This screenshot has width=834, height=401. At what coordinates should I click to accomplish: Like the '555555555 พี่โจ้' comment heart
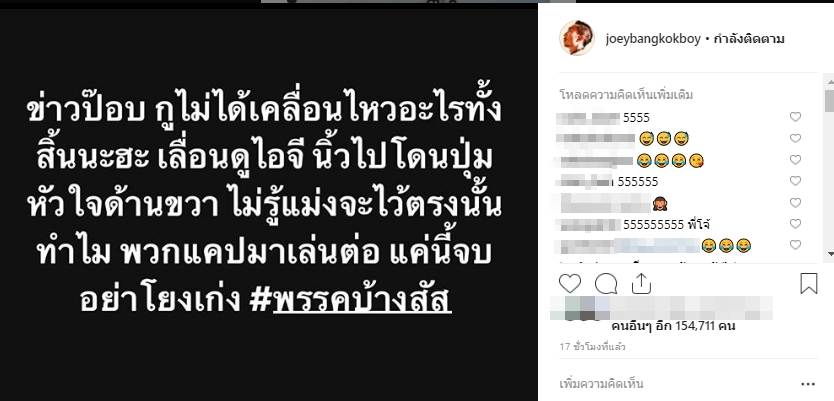pyautogui.click(x=795, y=224)
